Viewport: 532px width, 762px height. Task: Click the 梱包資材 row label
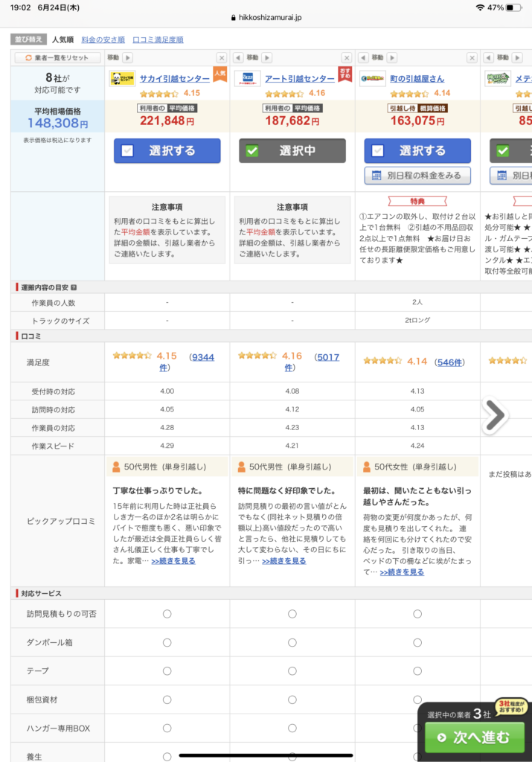click(42, 699)
